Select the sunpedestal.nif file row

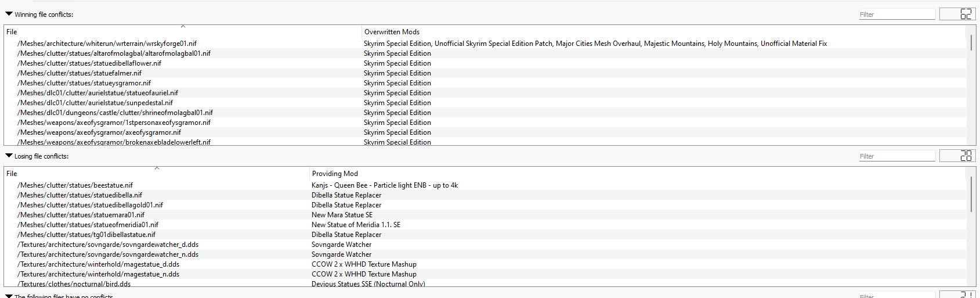pos(485,103)
